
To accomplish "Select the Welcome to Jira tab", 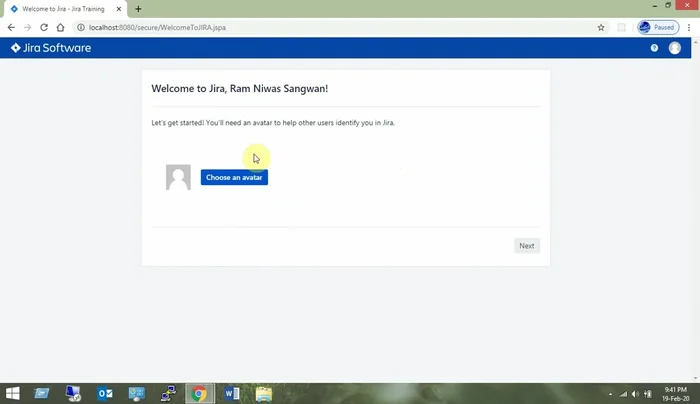I will (x=63, y=9).
